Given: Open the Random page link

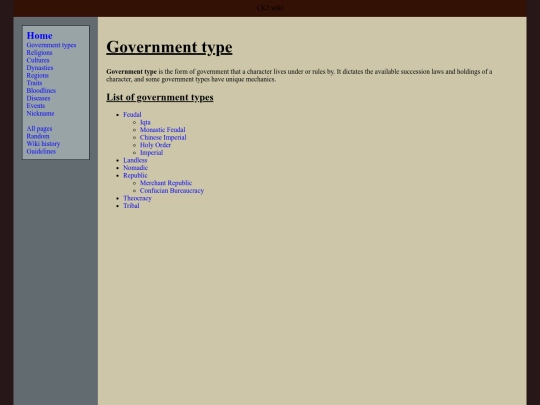Looking at the screenshot, I should click(x=38, y=136).
